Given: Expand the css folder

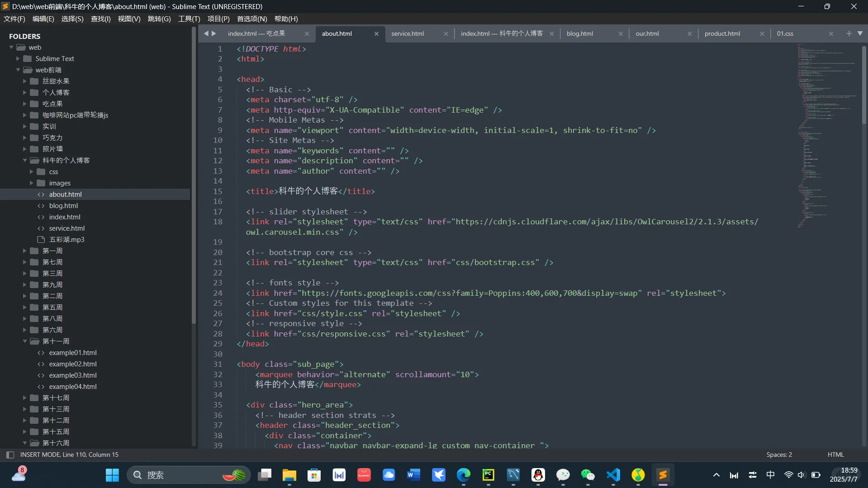Looking at the screenshot, I should [32, 172].
